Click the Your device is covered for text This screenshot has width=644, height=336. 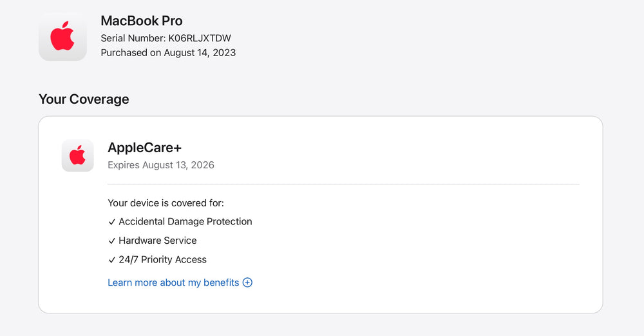166,203
